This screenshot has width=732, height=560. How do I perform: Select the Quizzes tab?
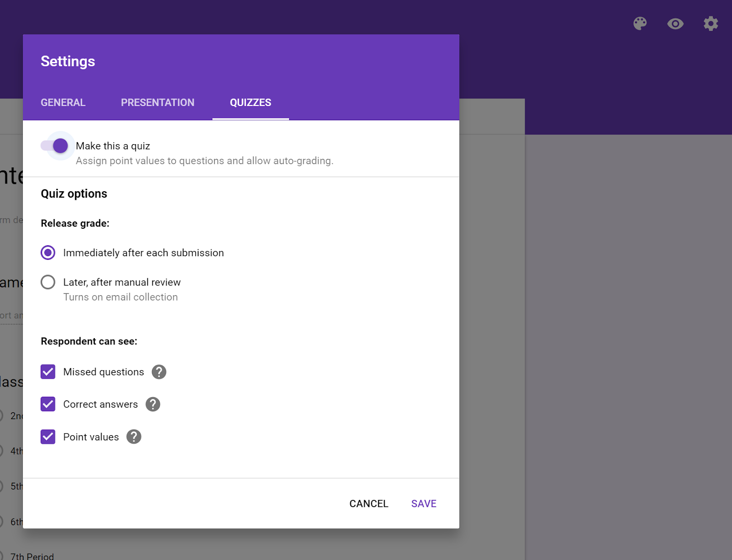250,102
